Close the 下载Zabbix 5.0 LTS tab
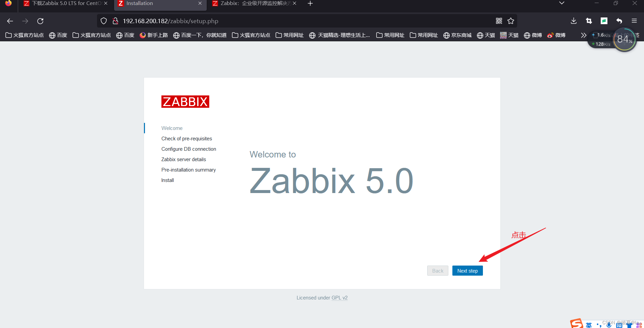 point(106,3)
